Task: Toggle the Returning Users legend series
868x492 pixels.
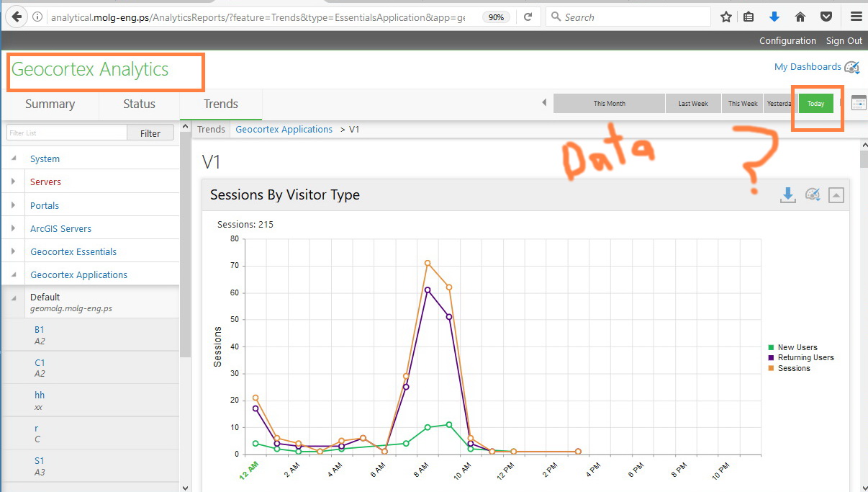Action: [800, 357]
